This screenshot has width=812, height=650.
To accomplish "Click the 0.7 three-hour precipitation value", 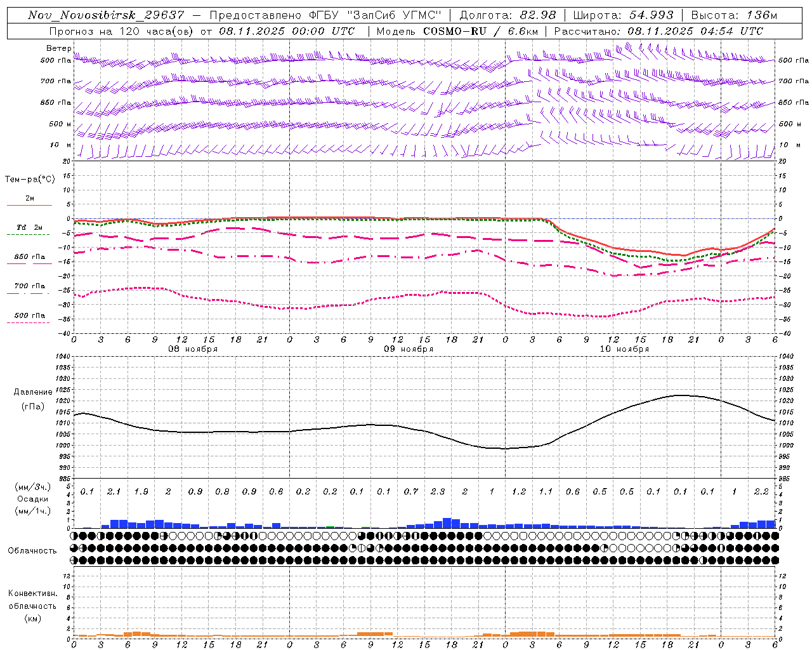I will pos(411,492).
